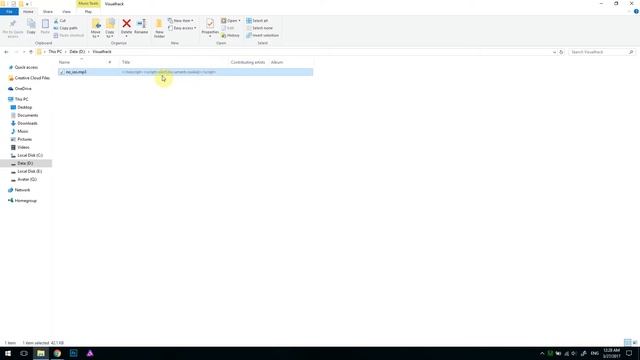Switch to Large icons view in status bar
This screenshot has width=640, height=360.
635,342
